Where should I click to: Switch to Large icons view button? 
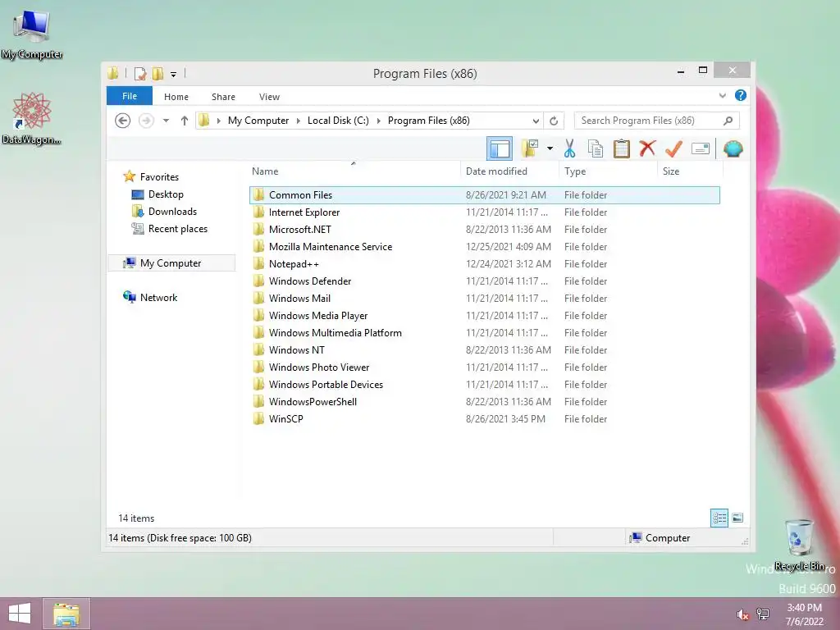click(737, 518)
